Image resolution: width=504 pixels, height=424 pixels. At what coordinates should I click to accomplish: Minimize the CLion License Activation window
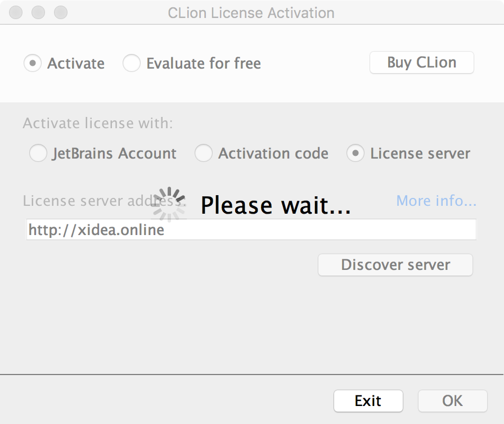pos(38,12)
